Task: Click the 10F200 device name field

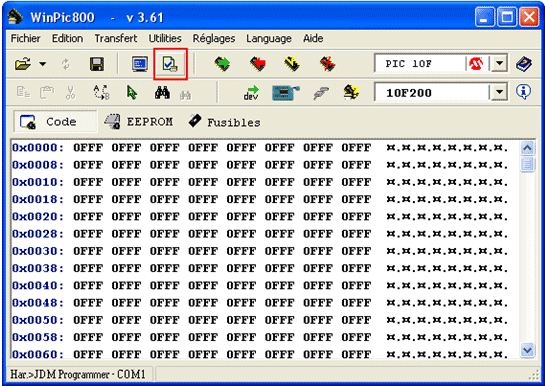Action: [x=433, y=92]
